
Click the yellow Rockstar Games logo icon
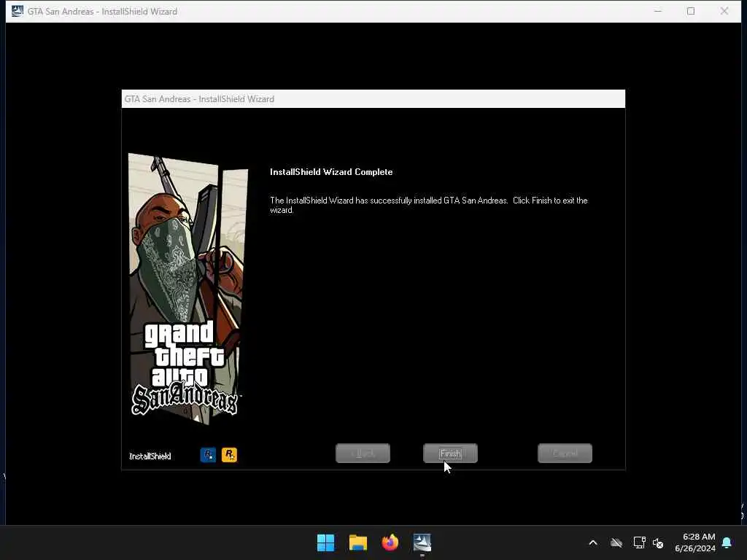(229, 455)
